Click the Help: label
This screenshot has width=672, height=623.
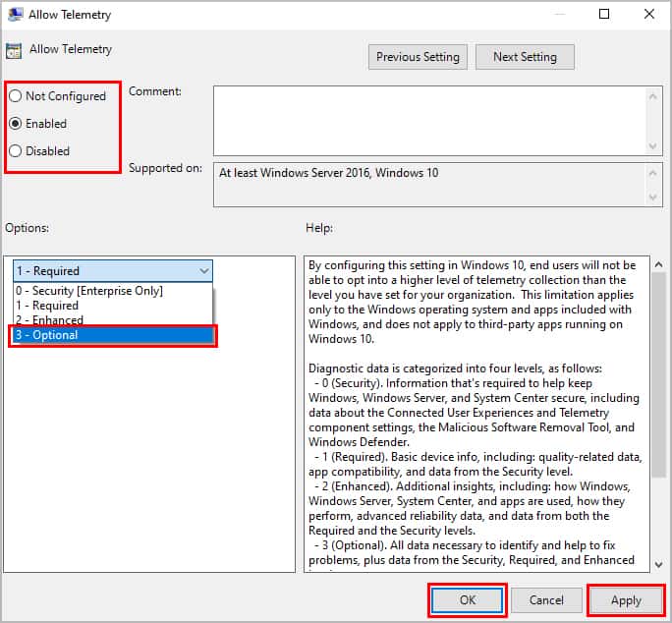point(319,228)
